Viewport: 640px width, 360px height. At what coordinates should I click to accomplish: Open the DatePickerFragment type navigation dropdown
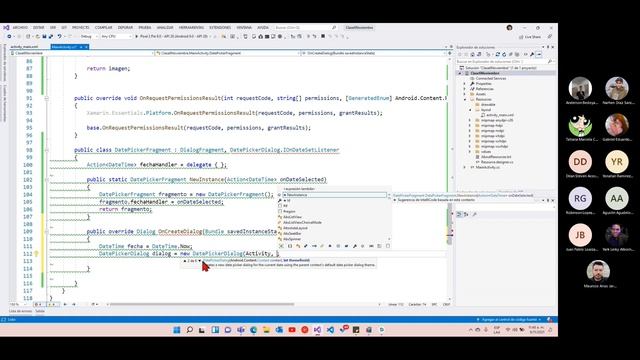coord(227,53)
